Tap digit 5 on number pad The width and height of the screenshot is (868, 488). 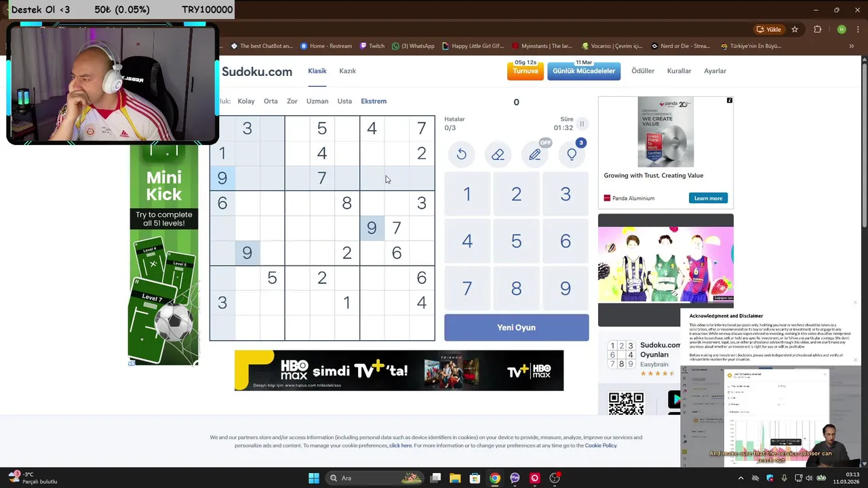[516, 241]
